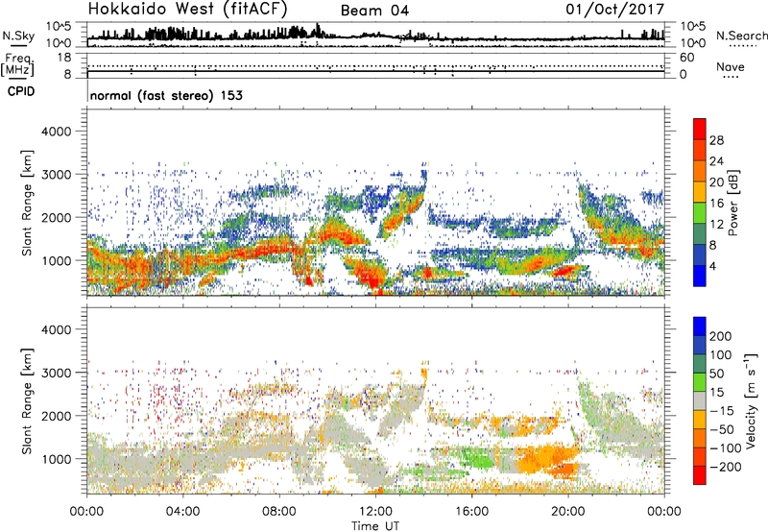The width and height of the screenshot is (768, 532).
Task: Click the 'Nave' legend label
Action: coord(731,67)
